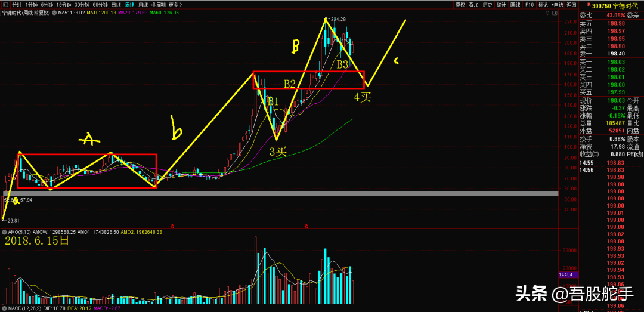Screen dimensions: 644x312
Task: Select the 30分钟 period tab
Action: [82, 5]
